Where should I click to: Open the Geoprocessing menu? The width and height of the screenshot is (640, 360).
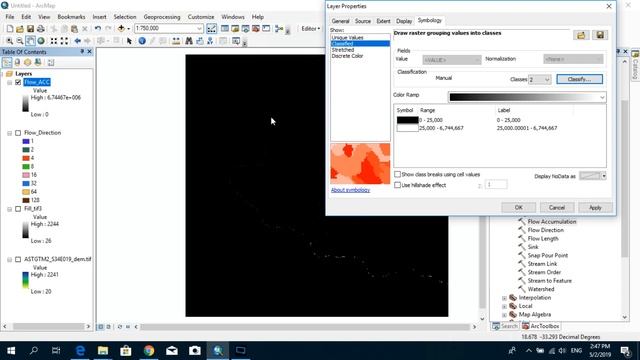click(162, 17)
